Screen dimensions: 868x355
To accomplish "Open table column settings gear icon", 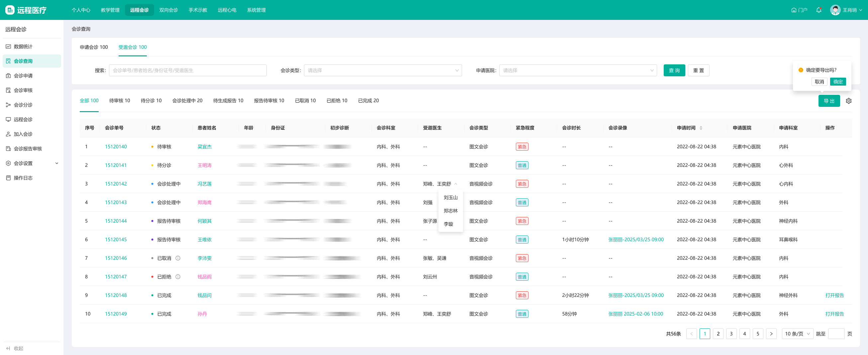I will click(848, 101).
